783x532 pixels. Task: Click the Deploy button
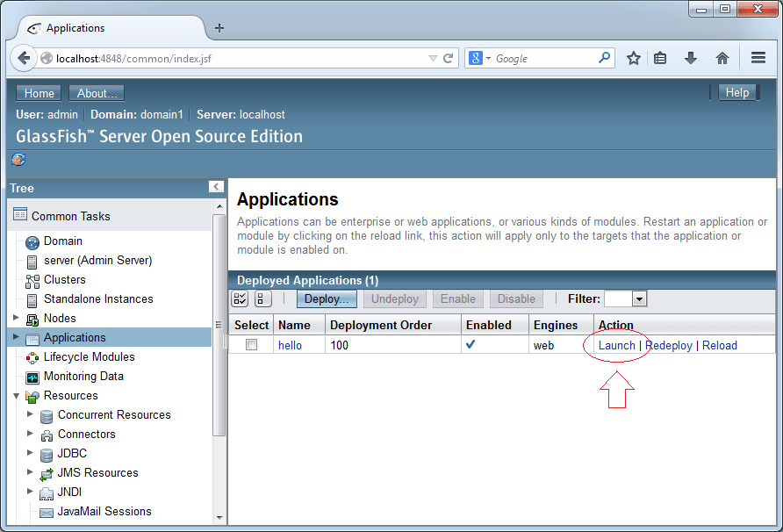[x=327, y=298]
